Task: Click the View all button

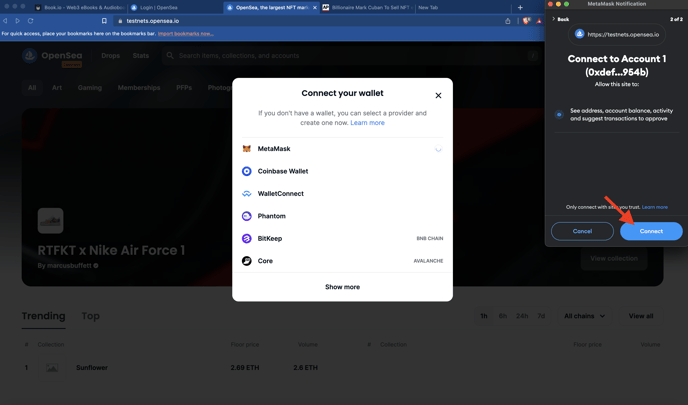Action: click(x=641, y=316)
